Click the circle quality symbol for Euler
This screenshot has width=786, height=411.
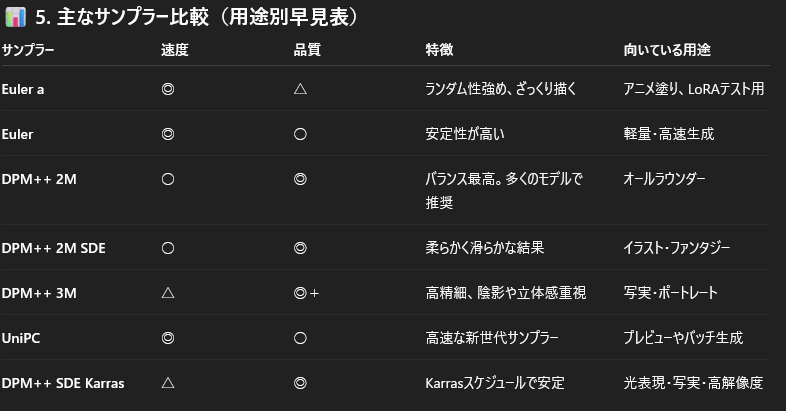pyautogui.click(x=300, y=134)
